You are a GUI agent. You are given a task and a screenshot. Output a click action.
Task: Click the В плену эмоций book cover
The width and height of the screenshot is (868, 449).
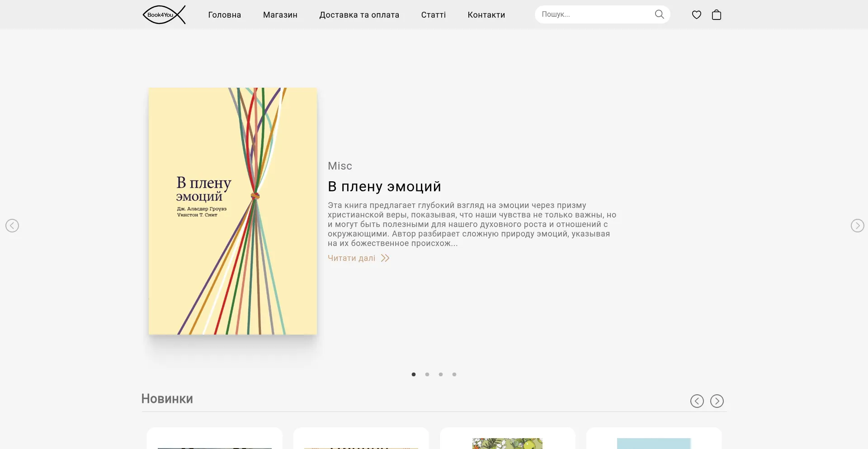pos(233,211)
